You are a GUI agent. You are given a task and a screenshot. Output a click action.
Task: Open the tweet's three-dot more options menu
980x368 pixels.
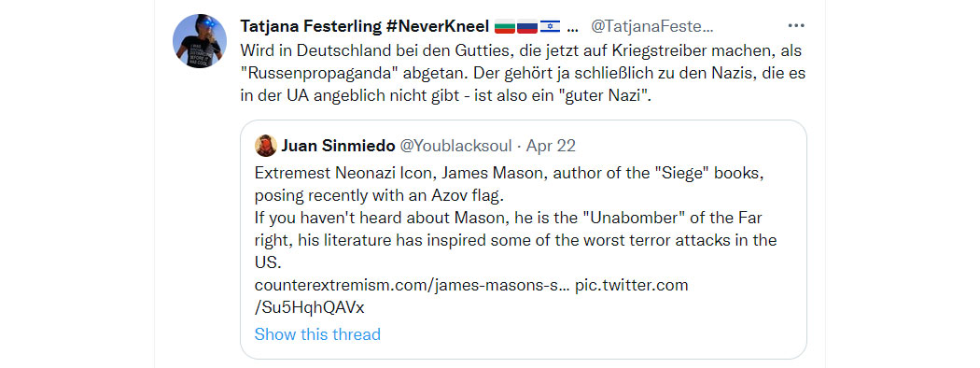(x=795, y=26)
